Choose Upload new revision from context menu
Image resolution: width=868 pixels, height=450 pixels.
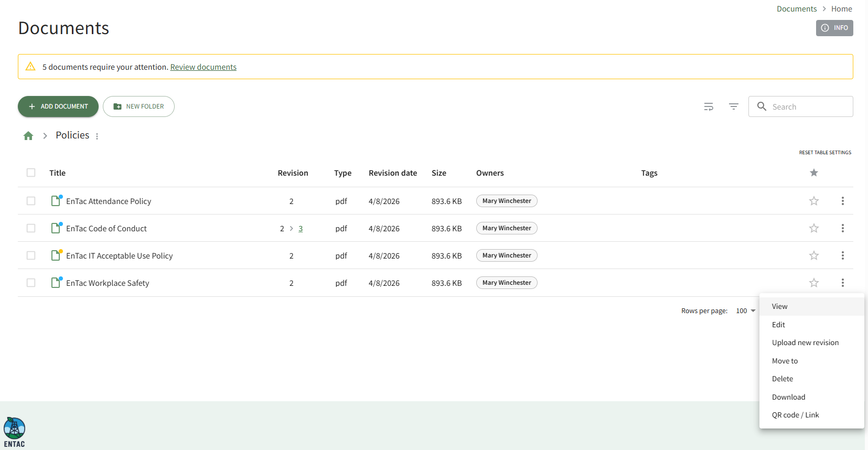[x=805, y=342]
